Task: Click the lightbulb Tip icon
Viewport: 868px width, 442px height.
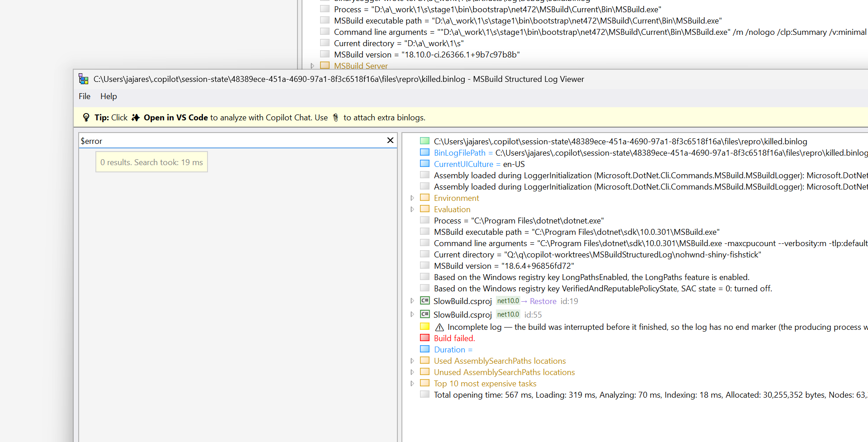Action: [x=86, y=118]
